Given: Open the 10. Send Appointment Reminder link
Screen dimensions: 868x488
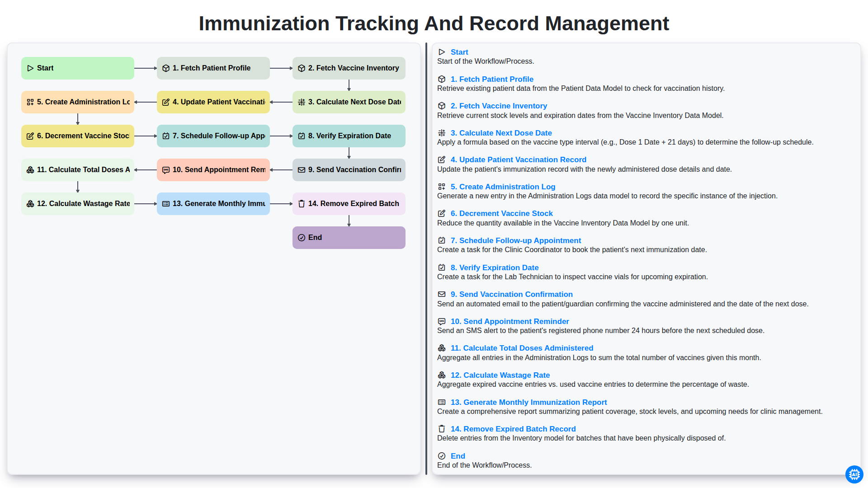Looking at the screenshot, I should click(x=510, y=321).
